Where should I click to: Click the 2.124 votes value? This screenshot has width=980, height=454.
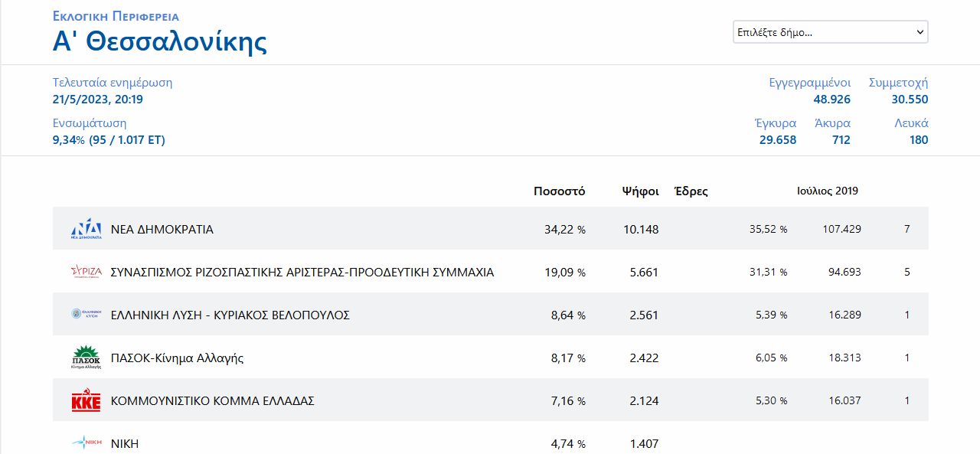point(643,401)
